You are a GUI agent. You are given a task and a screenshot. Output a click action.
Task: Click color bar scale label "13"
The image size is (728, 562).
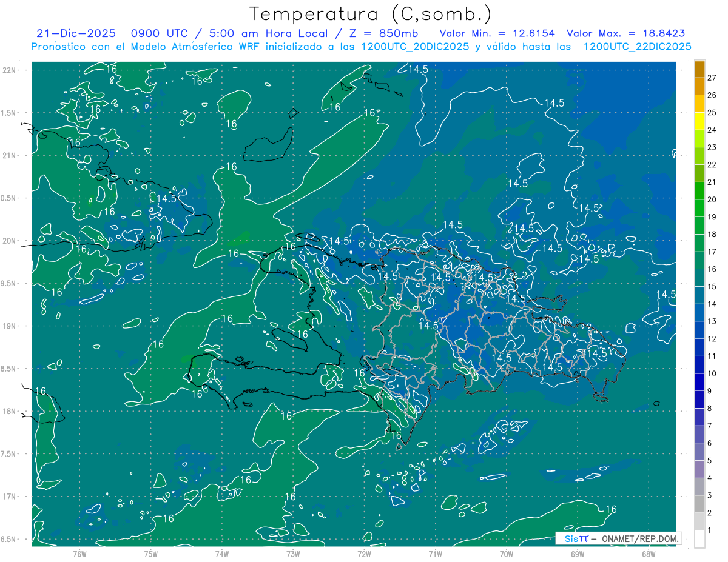pos(712,321)
